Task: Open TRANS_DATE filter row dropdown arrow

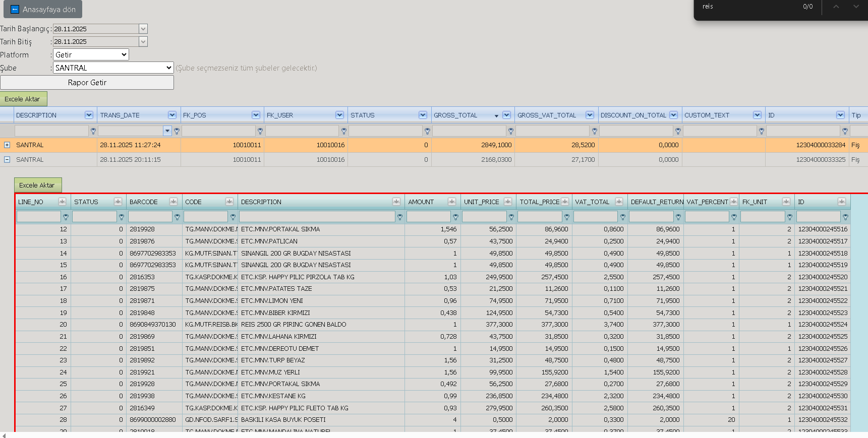Action: pos(167,131)
